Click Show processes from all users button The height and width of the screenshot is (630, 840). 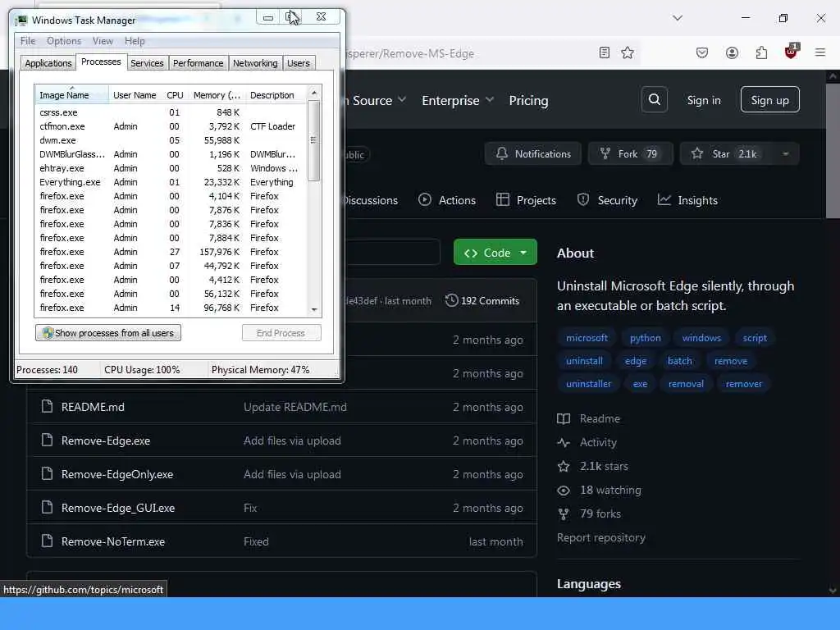108,333
